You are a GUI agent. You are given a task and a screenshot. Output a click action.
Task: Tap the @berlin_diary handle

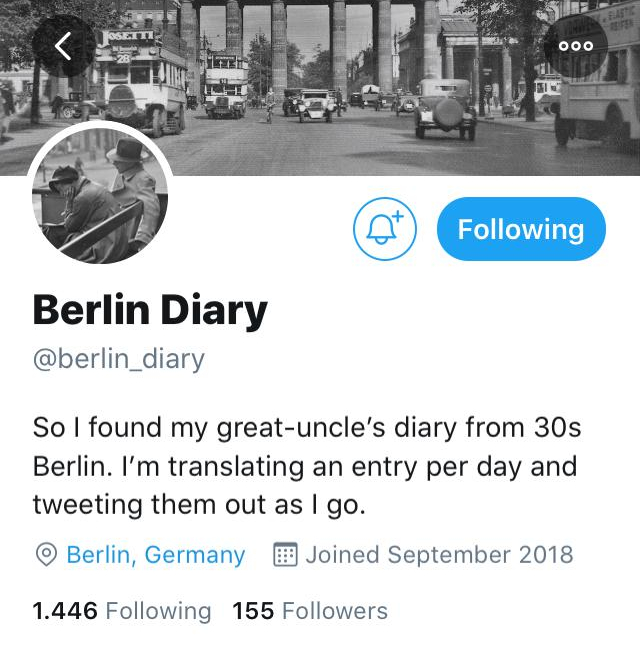(x=118, y=360)
